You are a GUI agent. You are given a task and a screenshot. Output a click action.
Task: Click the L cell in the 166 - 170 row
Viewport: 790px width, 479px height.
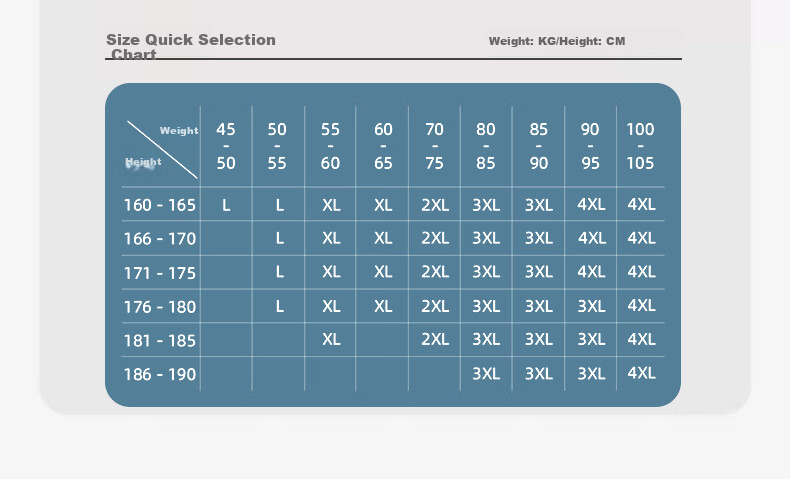pos(280,238)
